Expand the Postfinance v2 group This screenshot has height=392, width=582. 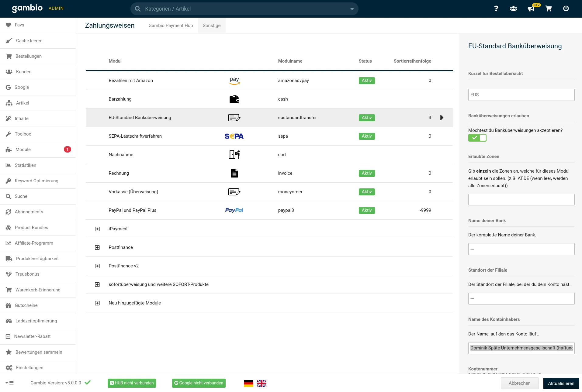(x=97, y=266)
